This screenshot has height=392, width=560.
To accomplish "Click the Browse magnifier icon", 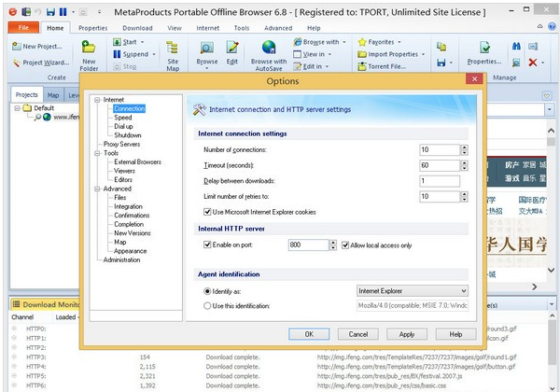I will [x=207, y=47].
